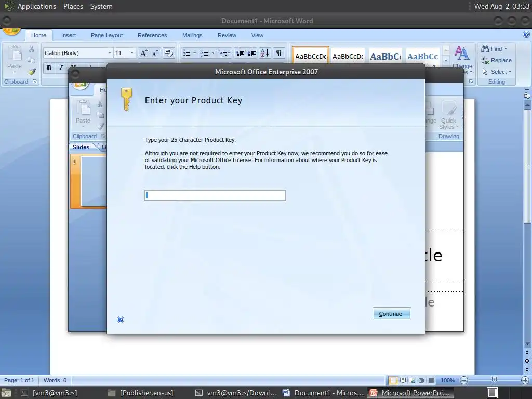This screenshot has width=532, height=399.
Task: Click the 100% zoom level
Action: [447, 380]
